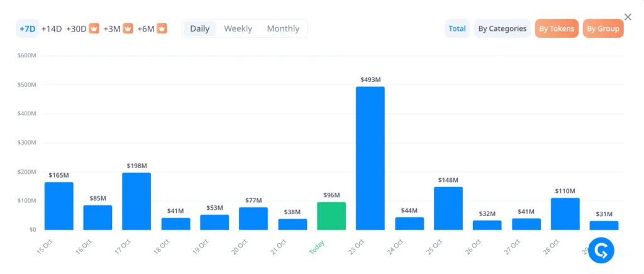The image size is (644, 274).
Task: Click the $493M bar for 23 Oct
Action: 370,157
